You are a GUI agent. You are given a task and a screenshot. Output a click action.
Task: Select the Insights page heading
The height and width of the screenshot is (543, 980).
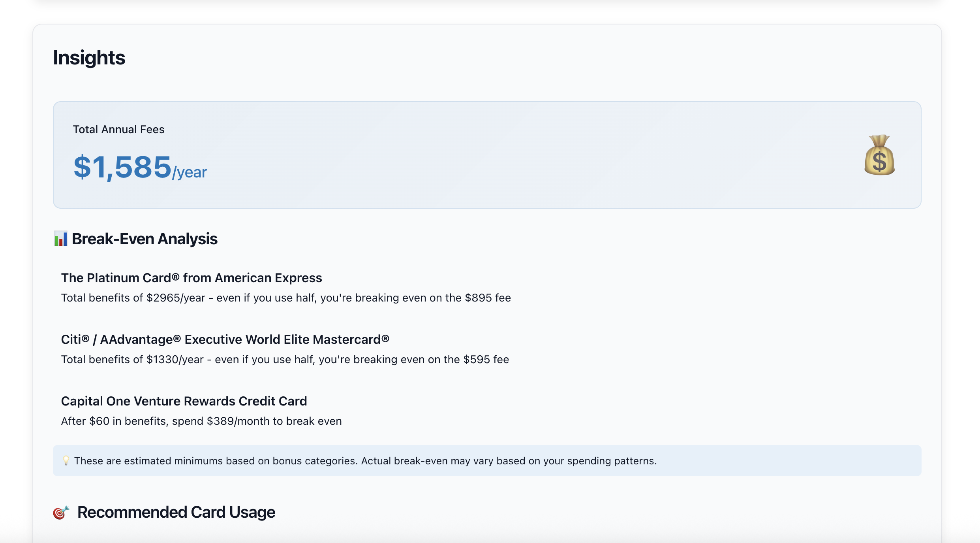coord(89,58)
